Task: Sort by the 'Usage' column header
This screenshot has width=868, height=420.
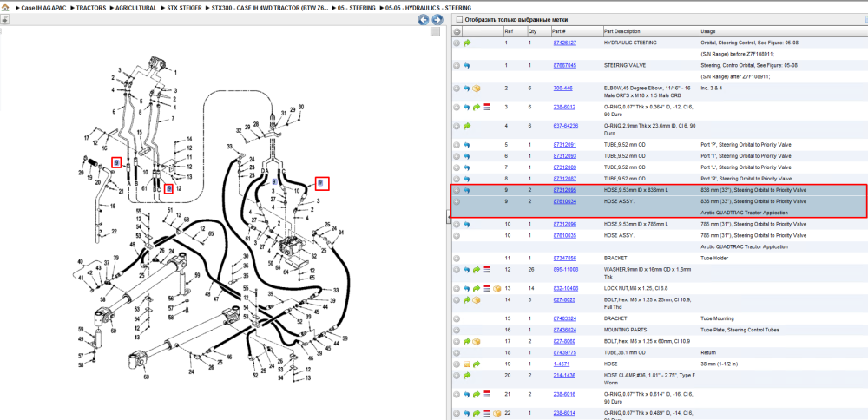Action: [x=707, y=31]
